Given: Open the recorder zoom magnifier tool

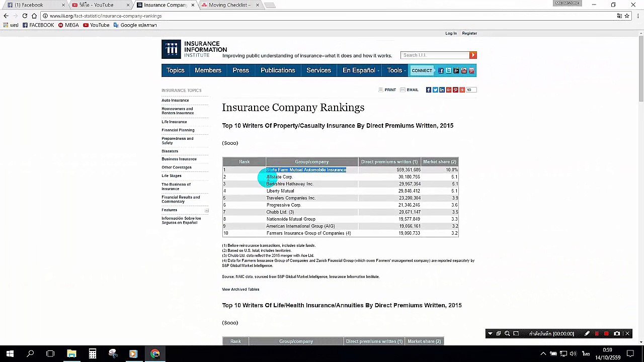Looking at the screenshot, I should [x=507, y=334].
